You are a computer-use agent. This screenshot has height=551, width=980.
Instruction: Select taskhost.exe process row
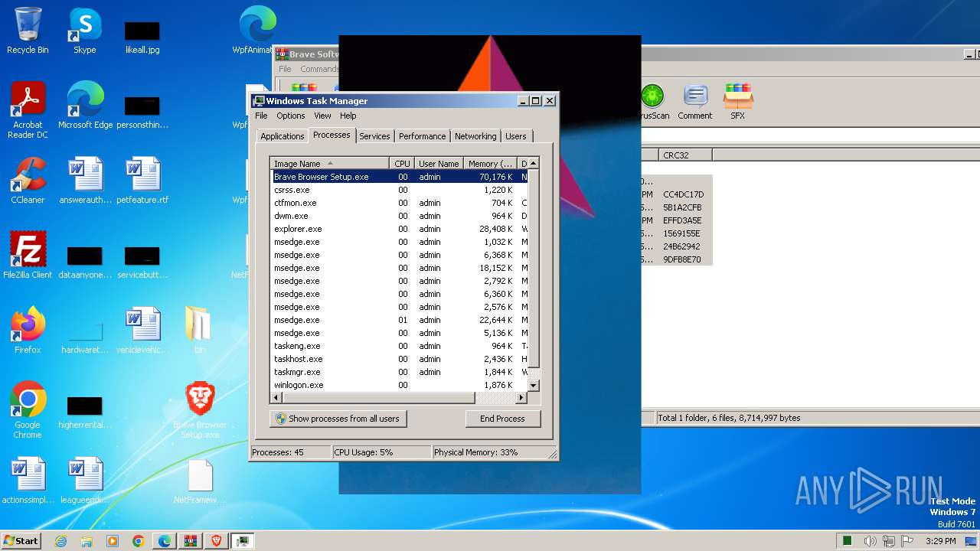click(400, 359)
